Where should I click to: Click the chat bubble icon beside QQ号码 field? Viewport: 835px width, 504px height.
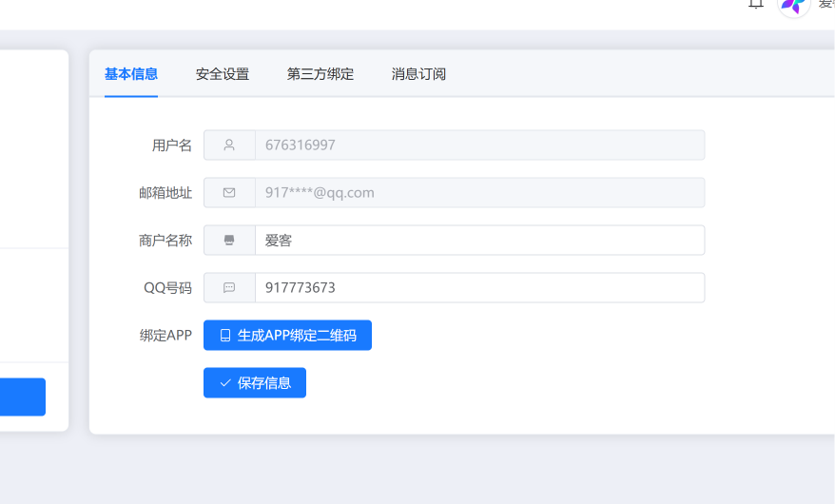(229, 288)
